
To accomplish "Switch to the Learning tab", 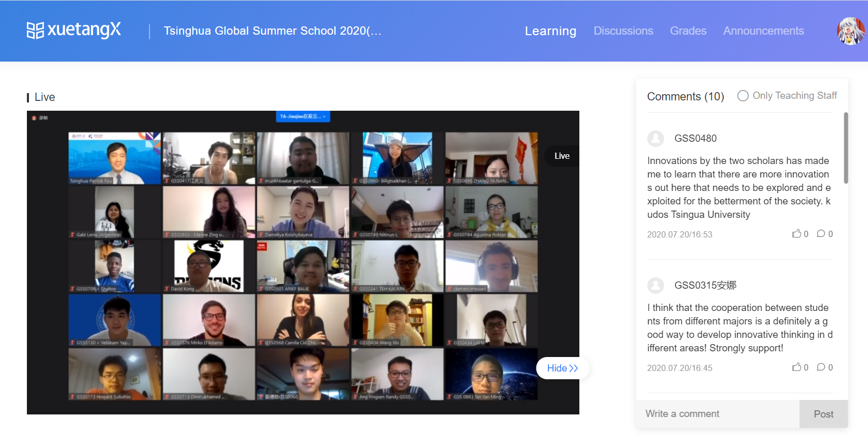I will pyautogui.click(x=550, y=31).
